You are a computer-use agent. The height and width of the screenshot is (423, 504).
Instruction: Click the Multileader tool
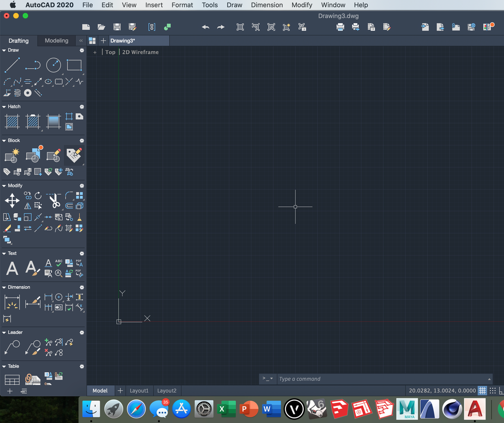[12, 348]
